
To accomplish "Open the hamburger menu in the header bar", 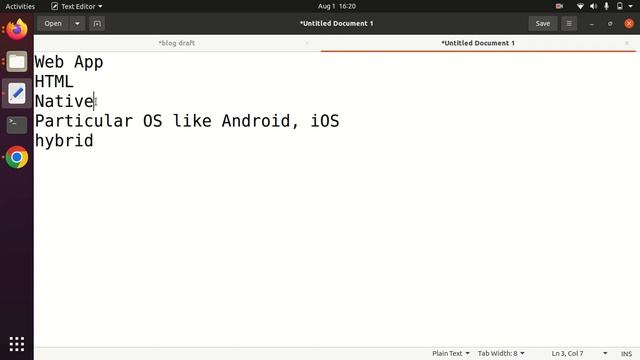I will click(x=569, y=24).
